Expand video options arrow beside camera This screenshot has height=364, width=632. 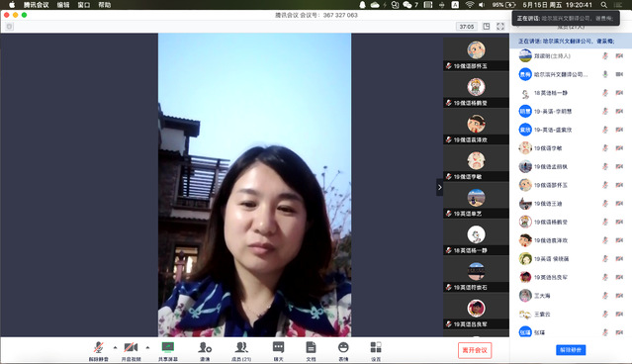[147, 347]
